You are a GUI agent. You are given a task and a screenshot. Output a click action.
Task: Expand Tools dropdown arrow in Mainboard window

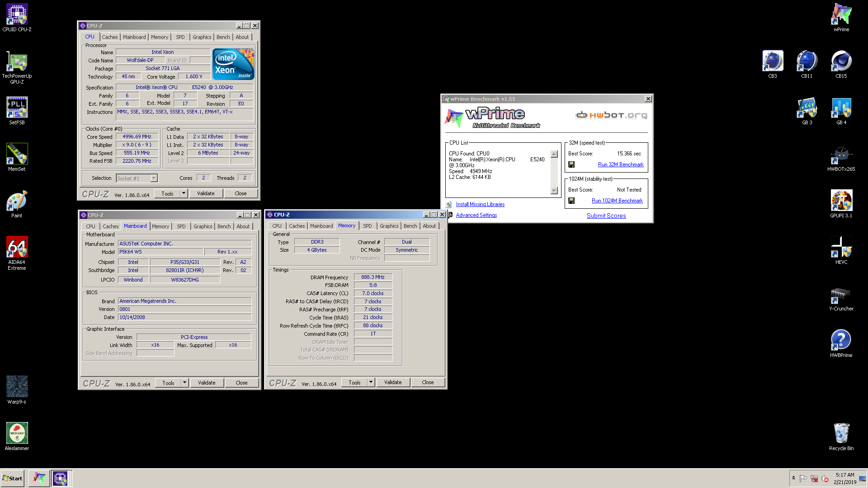tap(184, 383)
